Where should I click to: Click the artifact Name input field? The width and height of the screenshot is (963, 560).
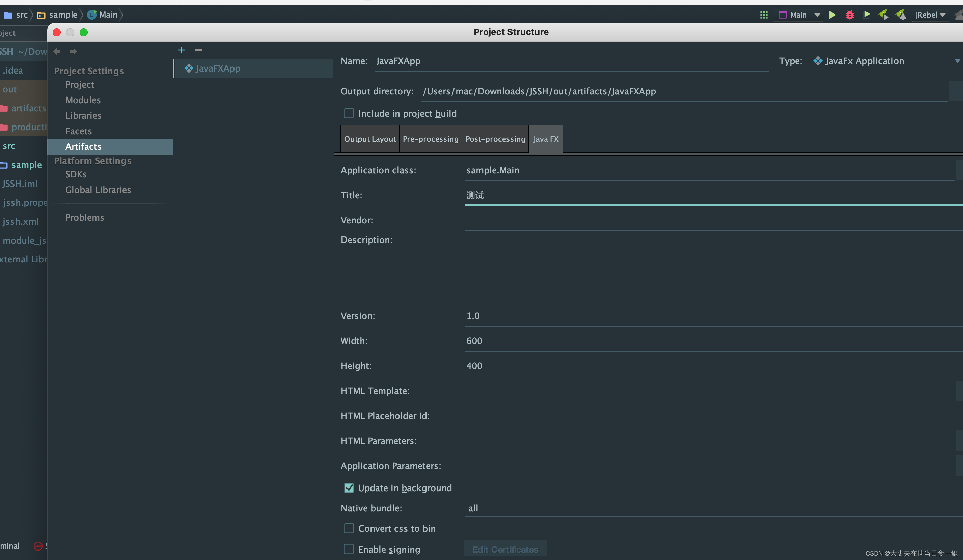pos(571,61)
